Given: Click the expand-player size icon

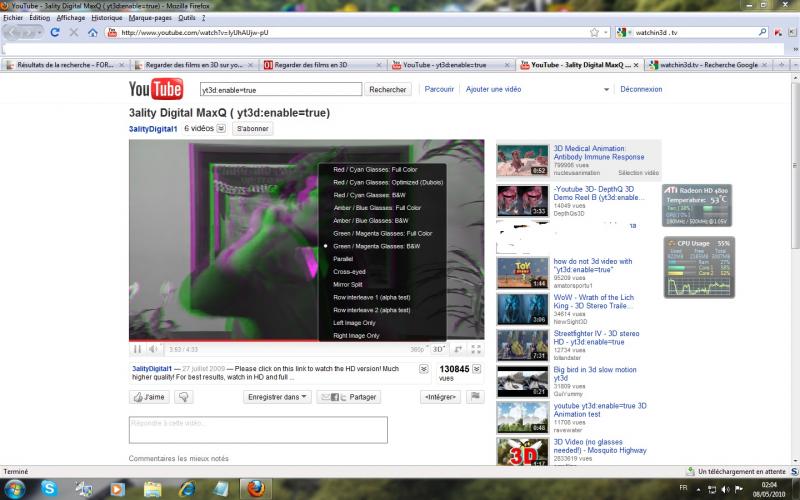Looking at the screenshot, I should tap(458, 349).
